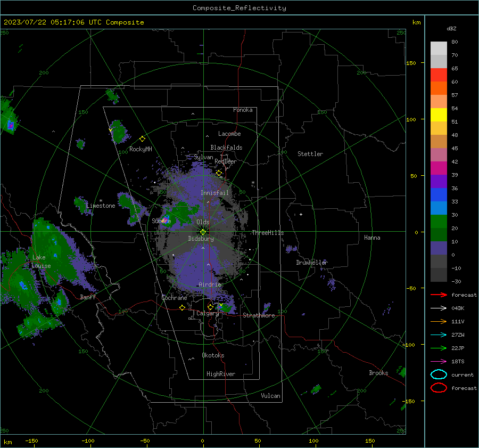Select the Lacombe label
The image size is (479, 448).
point(229,134)
